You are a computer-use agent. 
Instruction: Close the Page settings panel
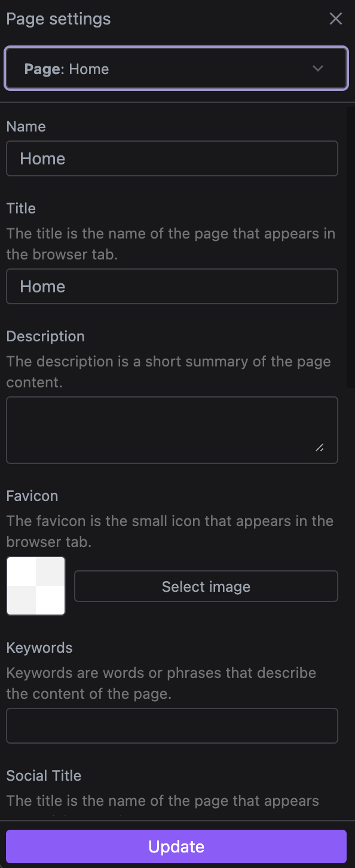(336, 19)
